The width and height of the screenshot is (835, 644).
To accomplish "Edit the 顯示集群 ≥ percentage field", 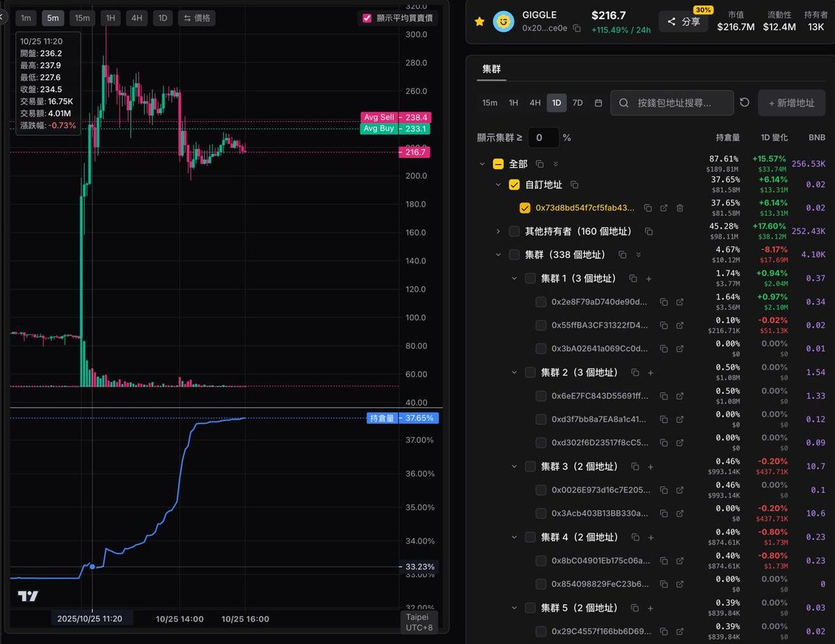I will pyautogui.click(x=543, y=138).
